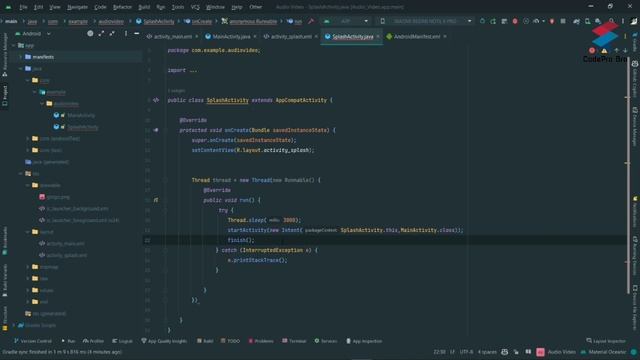Open Project panel options menu
640x360 pixels.
coord(126,33)
